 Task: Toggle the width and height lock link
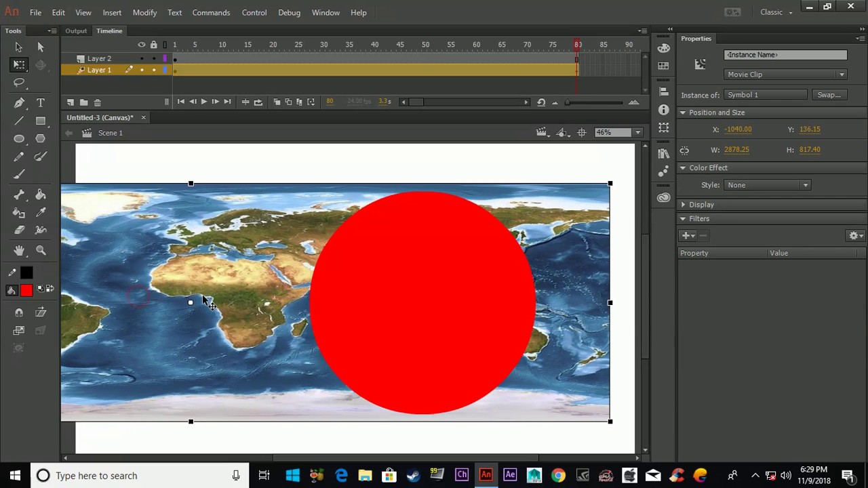tap(684, 150)
